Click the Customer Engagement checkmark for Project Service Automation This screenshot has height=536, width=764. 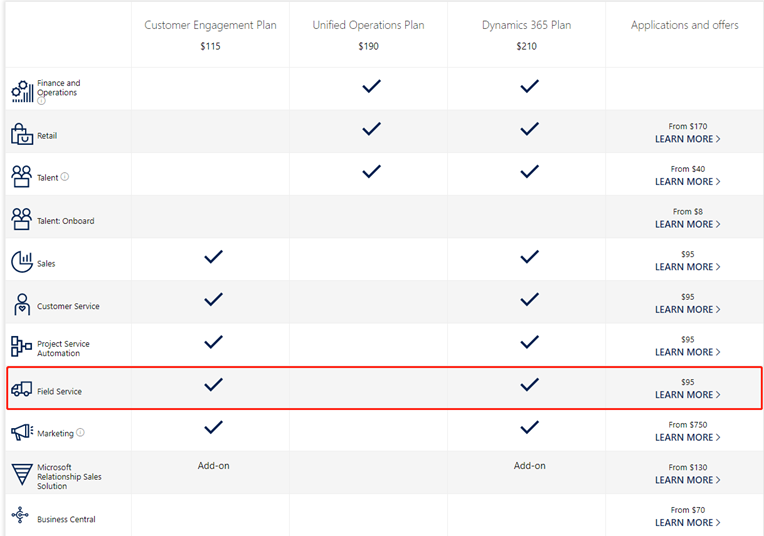click(x=213, y=342)
